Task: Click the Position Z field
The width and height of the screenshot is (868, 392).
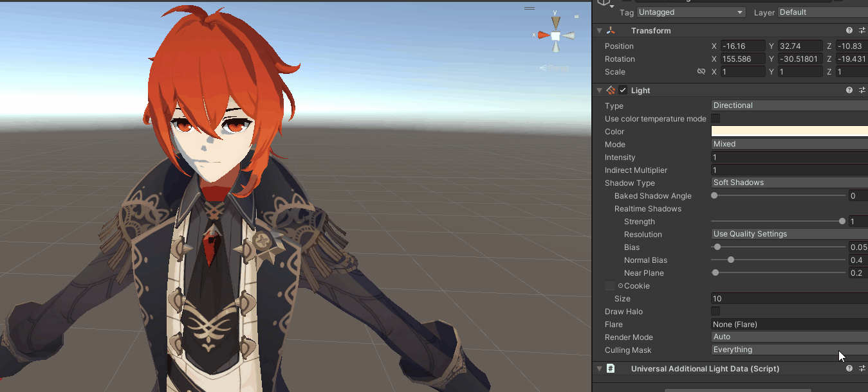Action: [851, 46]
